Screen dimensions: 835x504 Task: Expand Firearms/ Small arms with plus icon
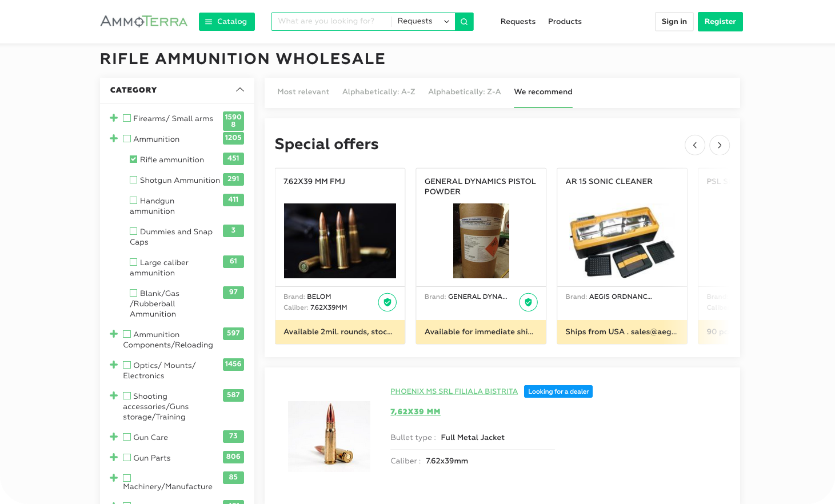[x=114, y=118]
